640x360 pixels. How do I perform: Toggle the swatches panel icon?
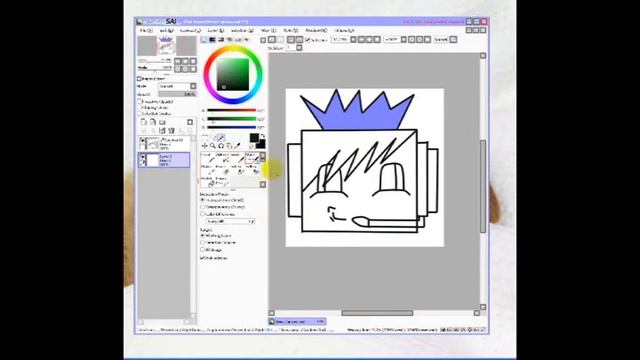(238, 40)
